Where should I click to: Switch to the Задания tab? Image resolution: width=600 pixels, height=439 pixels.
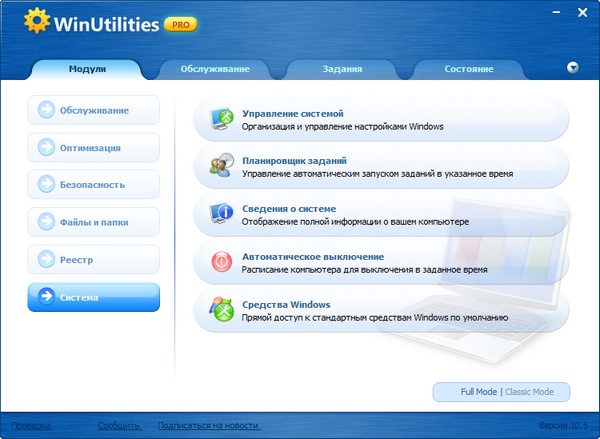click(342, 69)
